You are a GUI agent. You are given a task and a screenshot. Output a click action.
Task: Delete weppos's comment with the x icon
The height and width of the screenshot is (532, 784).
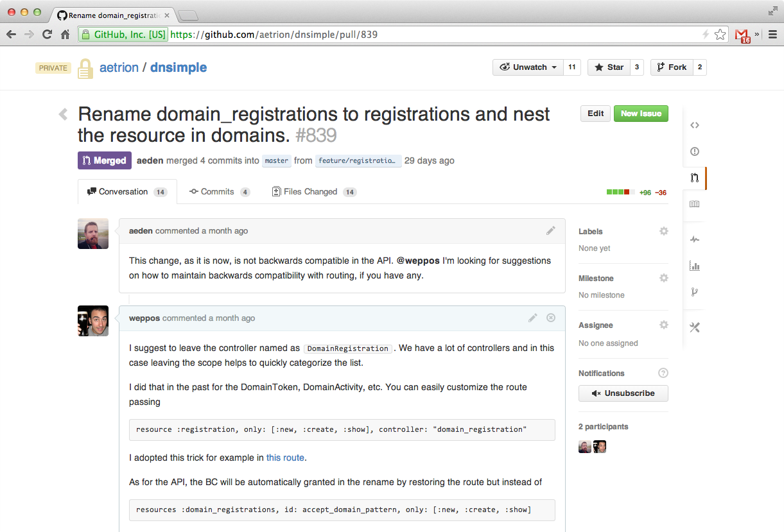click(x=551, y=318)
